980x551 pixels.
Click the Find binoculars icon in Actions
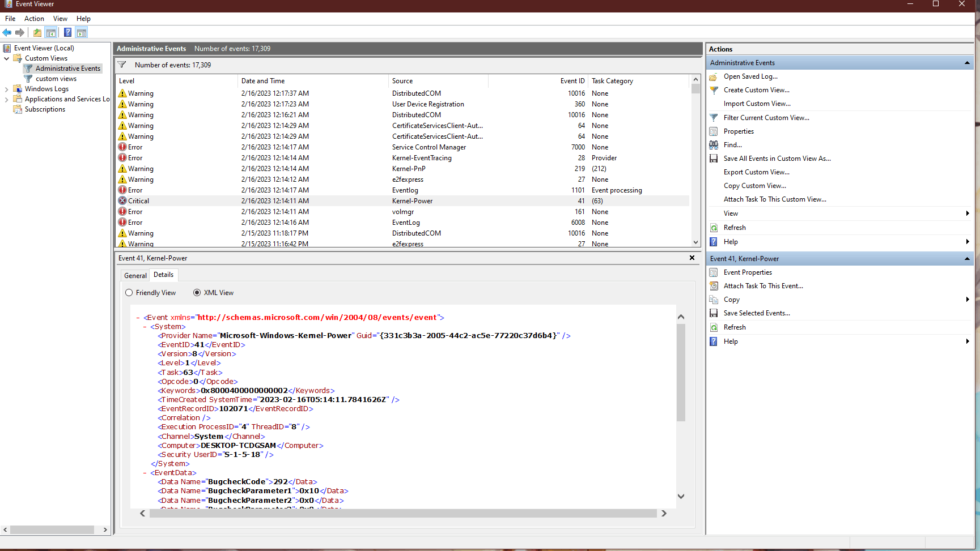pos(714,145)
